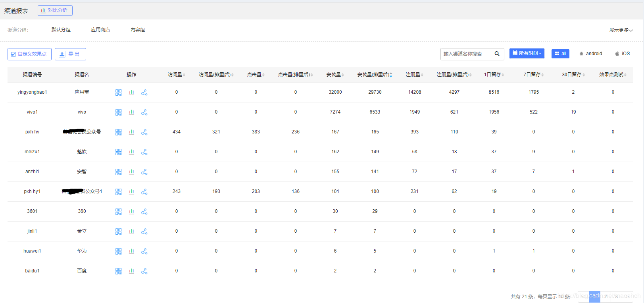
Task: Select 应用商店 channel group
Action: point(100,30)
